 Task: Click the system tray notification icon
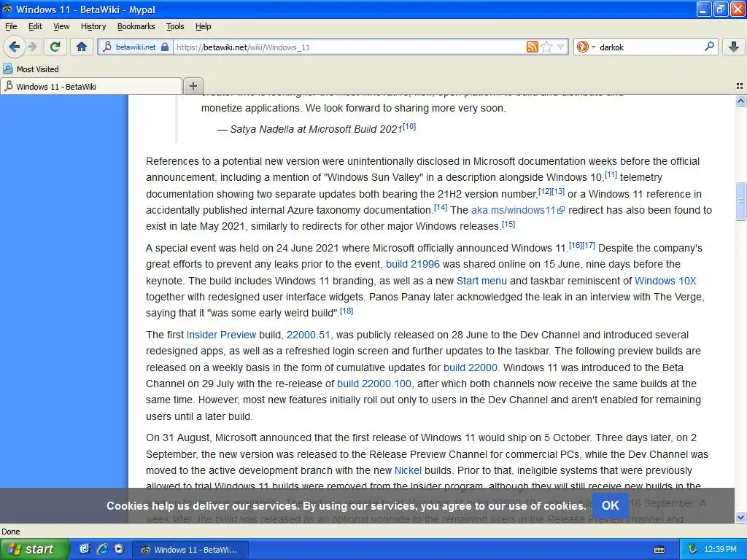pos(693,549)
